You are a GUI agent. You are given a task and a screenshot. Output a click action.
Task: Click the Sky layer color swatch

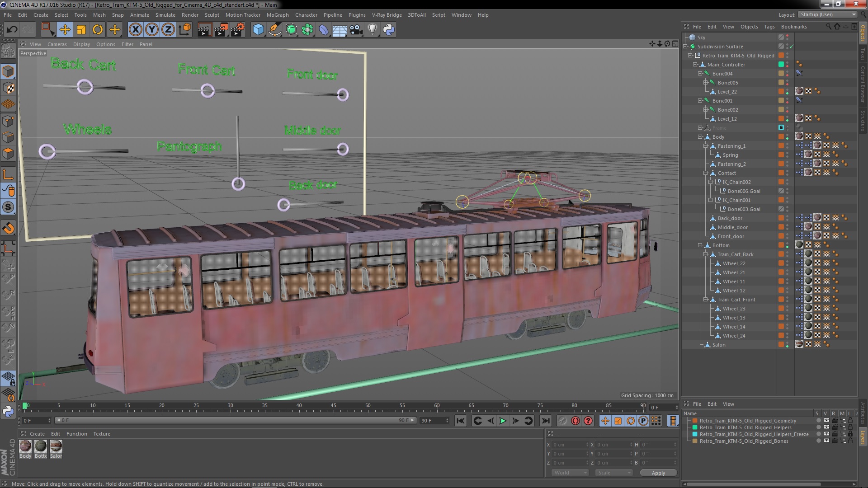click(x=781, y=38)
